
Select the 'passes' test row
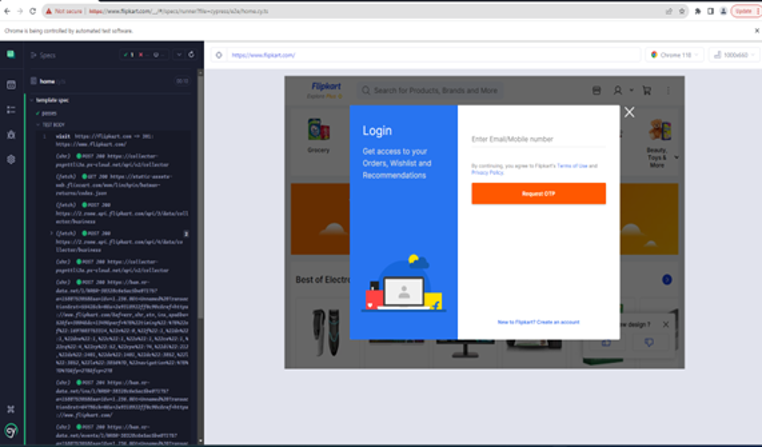point(49,113)
